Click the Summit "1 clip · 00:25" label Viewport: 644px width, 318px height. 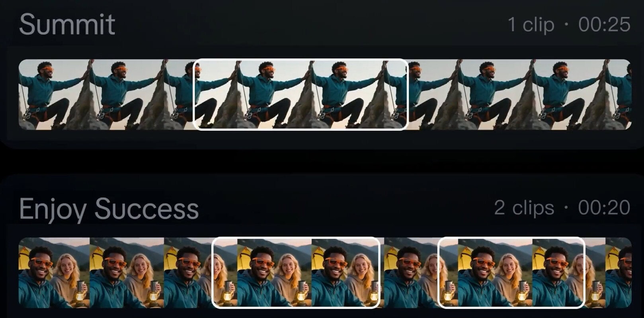point(569,25)
